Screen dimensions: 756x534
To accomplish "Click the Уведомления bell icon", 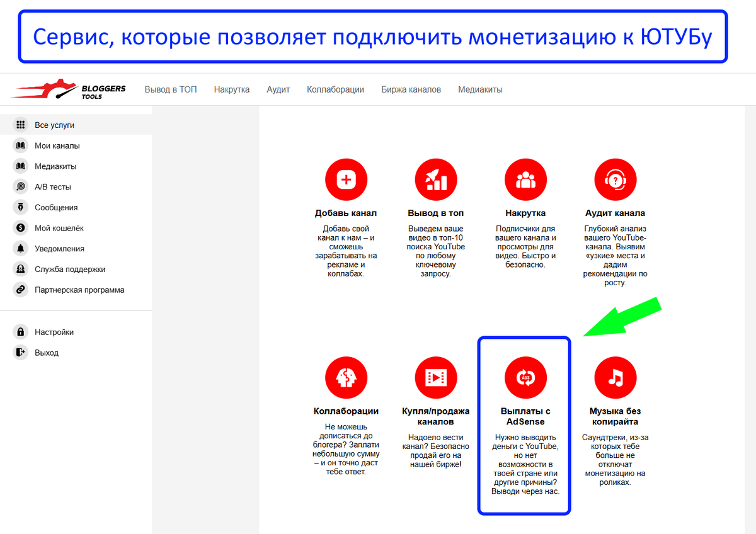I will pos(21,249).
